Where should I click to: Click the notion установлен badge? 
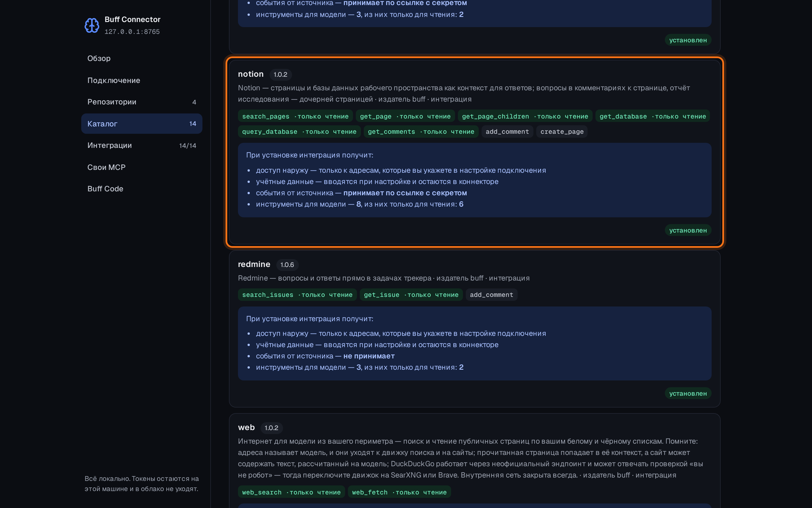click(688, 230)
